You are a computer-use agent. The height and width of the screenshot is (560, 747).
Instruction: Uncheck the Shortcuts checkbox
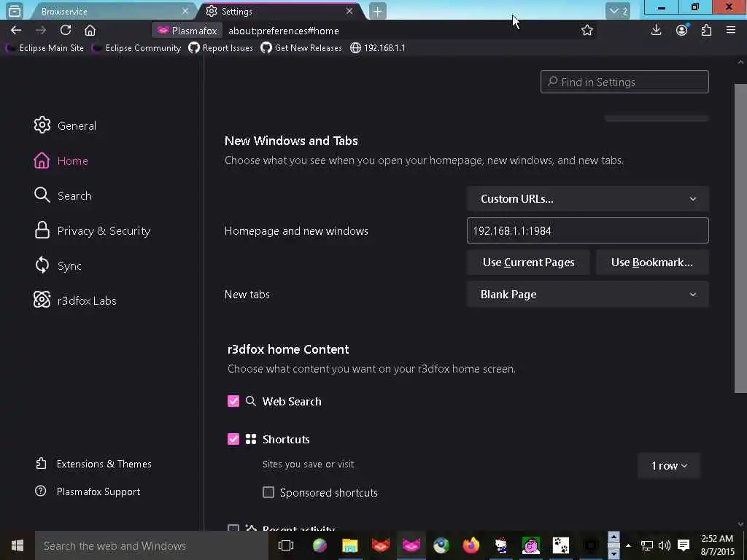233,439
